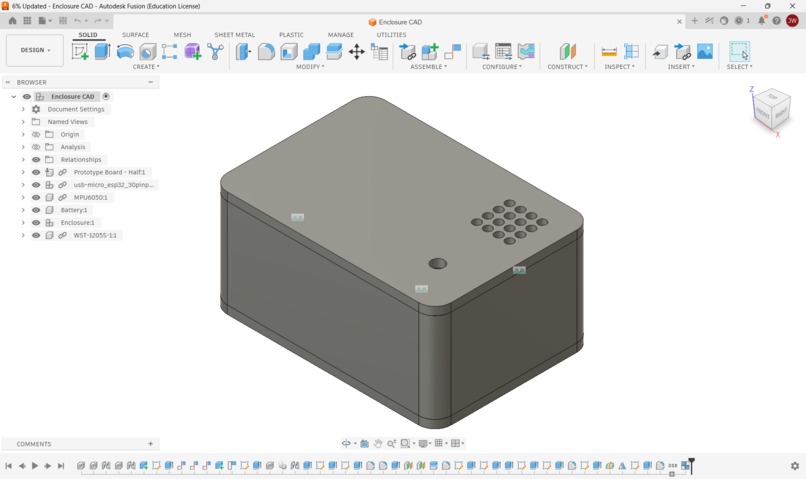This screenshot has height=479, width=806.
Task: Select the Combine tool
Action: [312, 52]
